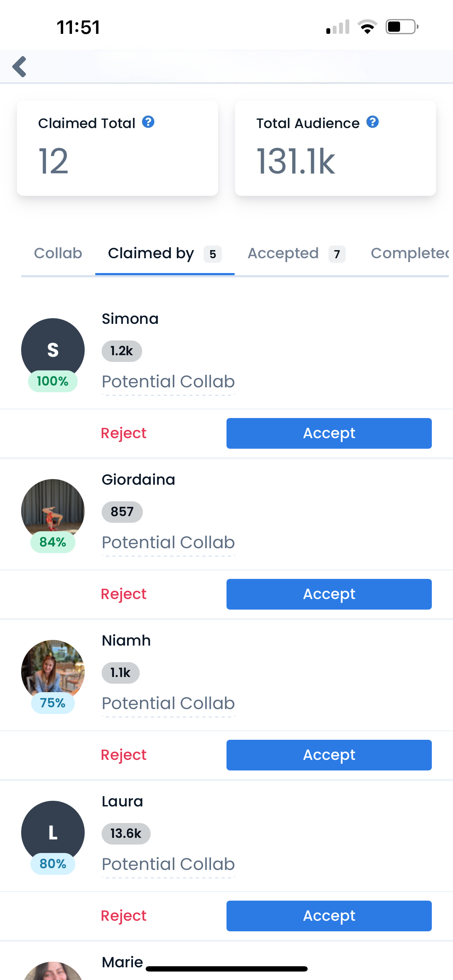The width and height of the screenshot is (453, 980).
Task: Open Total Audience help question icon
Action: click(x=372, y=122)
